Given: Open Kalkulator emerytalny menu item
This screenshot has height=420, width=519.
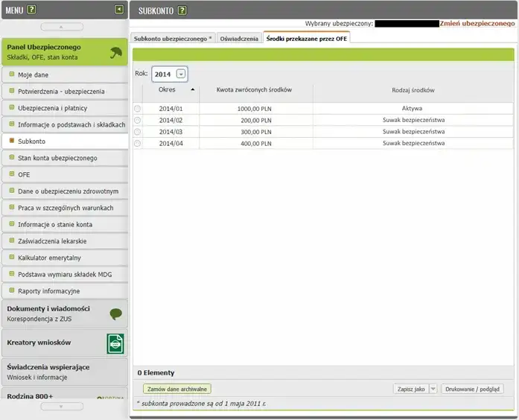Looking at the screenshot, I should tap(49, 258).
